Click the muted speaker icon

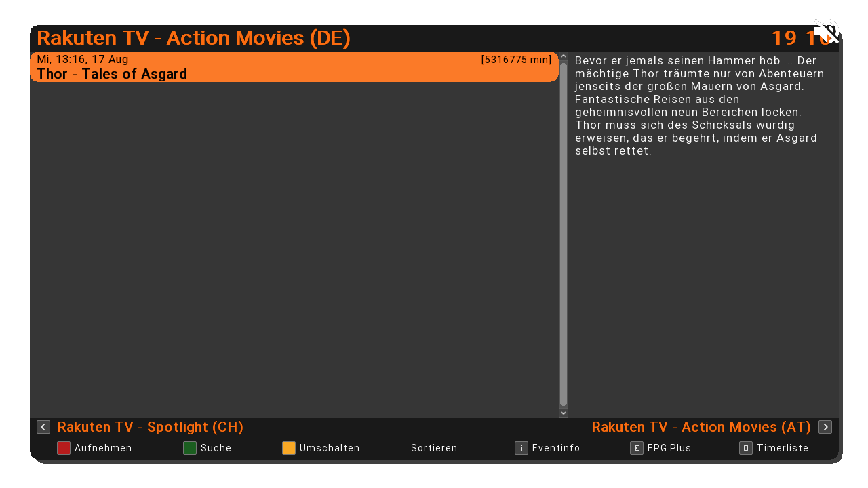[827, 31]
